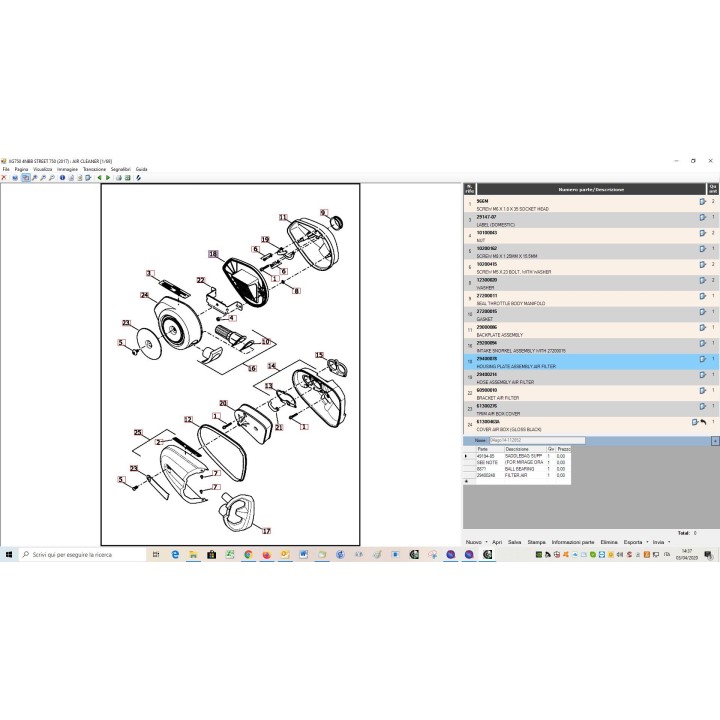Select SCREW M5 X 23 BOLT WITH WASHER row
The image size is (720, 720).
click(x=591, y=268)
